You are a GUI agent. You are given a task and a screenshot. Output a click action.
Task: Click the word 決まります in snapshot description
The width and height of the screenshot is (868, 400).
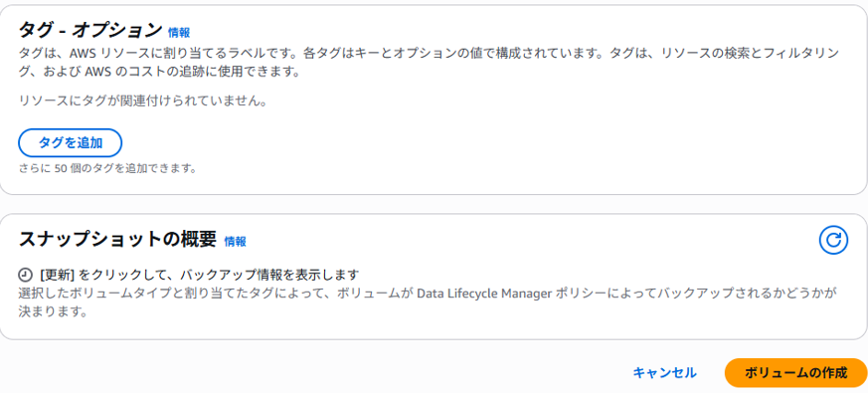coord(53,311)
